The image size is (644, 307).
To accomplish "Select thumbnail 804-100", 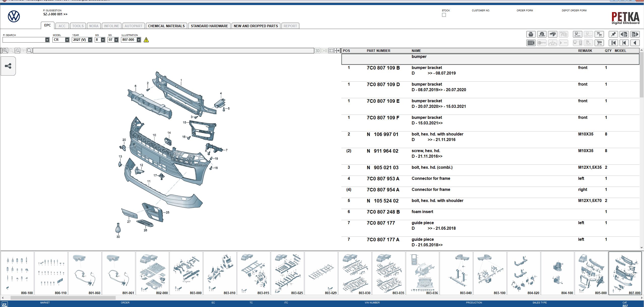I will [558, 273].
